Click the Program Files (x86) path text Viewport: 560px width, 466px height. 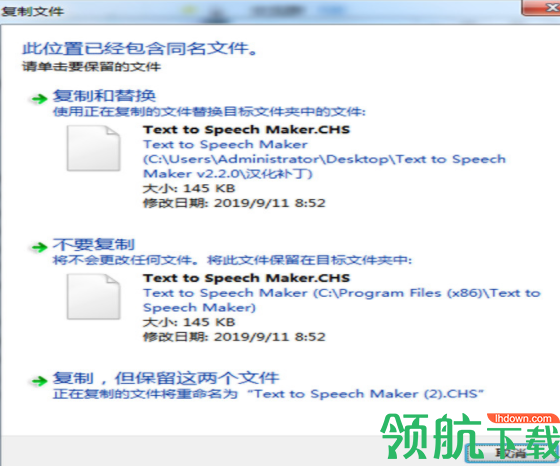(342, 300)
